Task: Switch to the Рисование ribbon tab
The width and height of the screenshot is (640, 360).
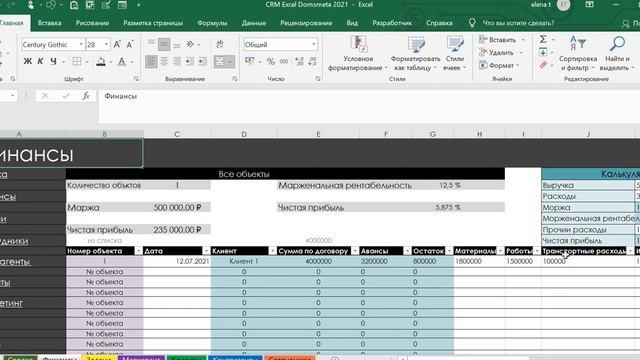Action: pyautogui.click(x=92, y=23)
